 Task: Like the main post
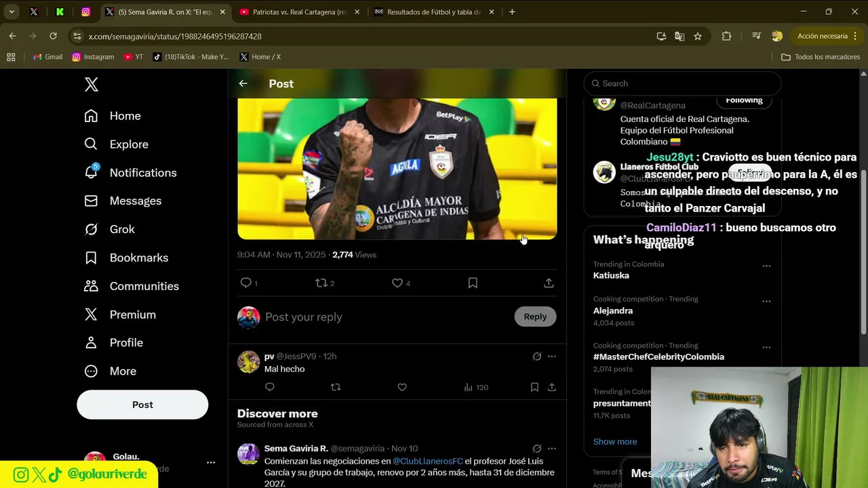click(x=397, y=283)
